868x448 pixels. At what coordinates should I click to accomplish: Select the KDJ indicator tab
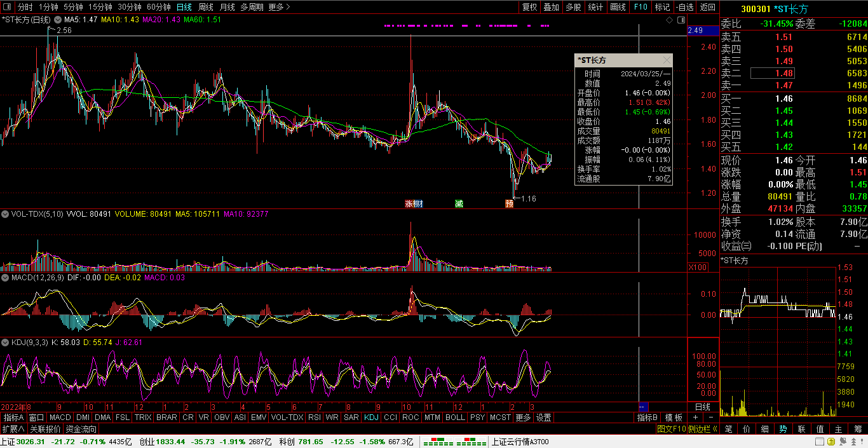[x=372, y=417]
